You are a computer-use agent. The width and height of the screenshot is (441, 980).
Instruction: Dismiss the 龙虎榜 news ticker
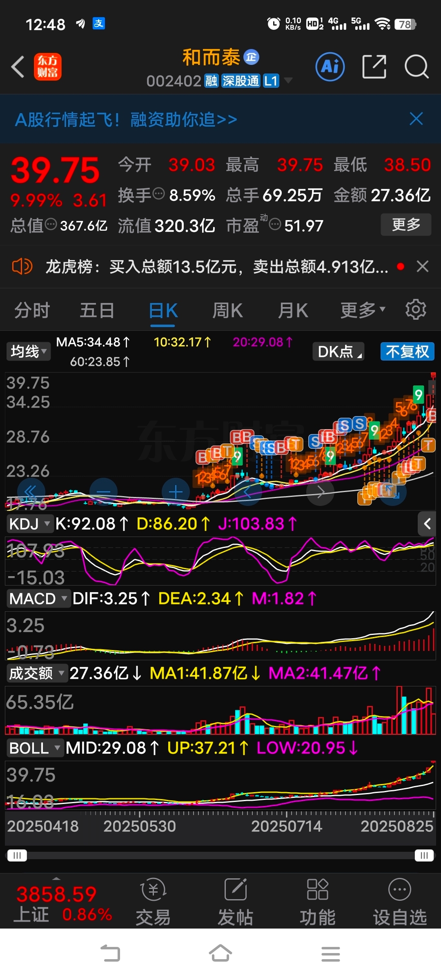[423, 266]
